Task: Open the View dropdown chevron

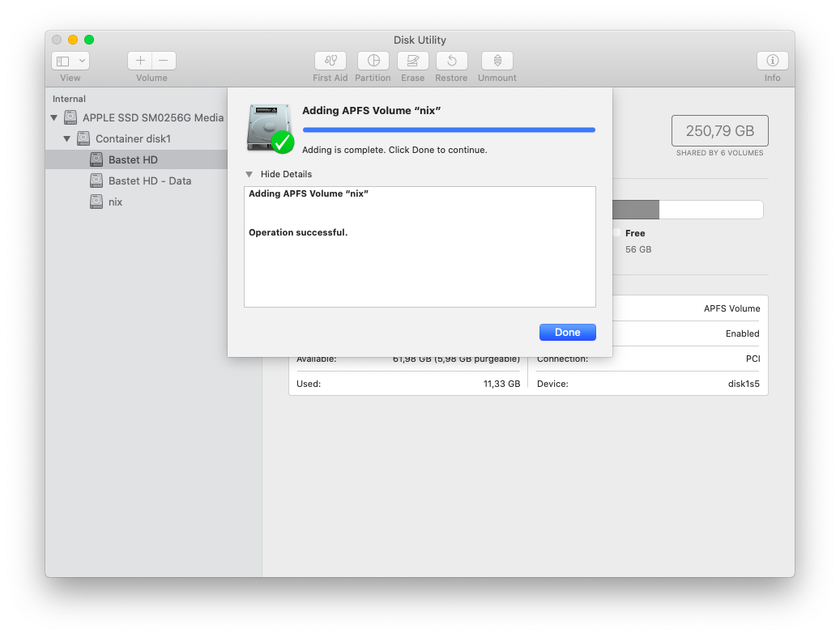Action: (82, 61)
